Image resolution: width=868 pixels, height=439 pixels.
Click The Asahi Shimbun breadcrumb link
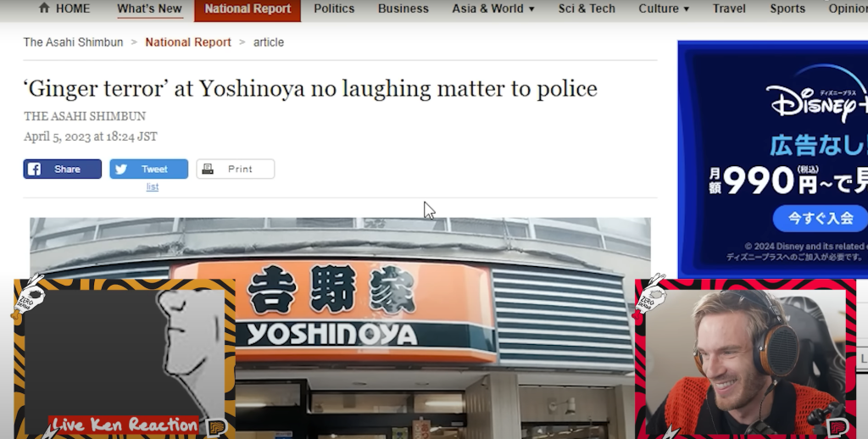coord(73,42)
